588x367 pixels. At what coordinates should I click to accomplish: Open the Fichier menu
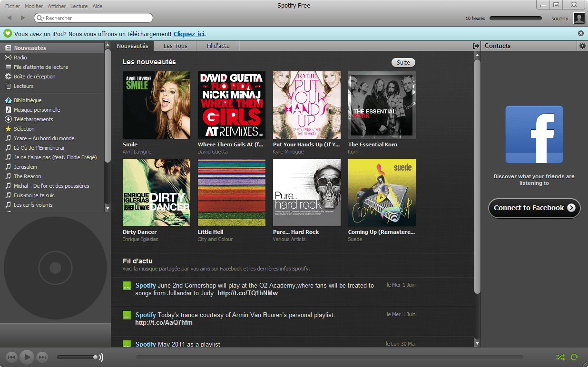coord(12,6)
